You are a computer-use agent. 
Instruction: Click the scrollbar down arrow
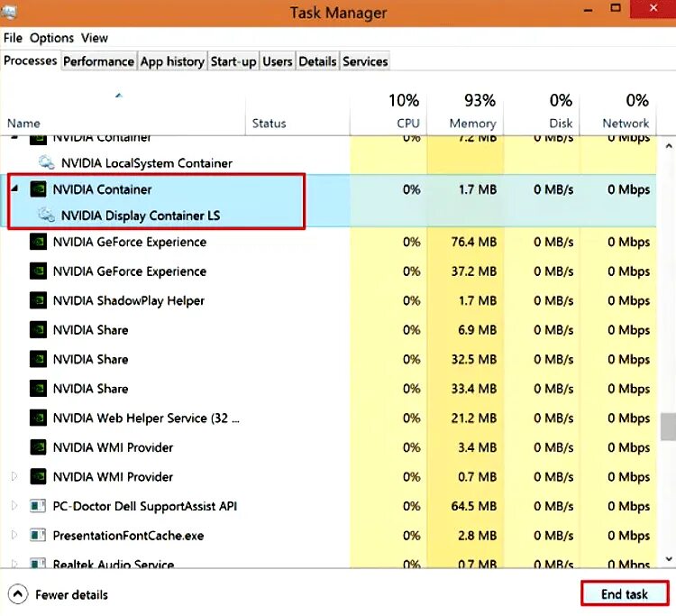668,558
